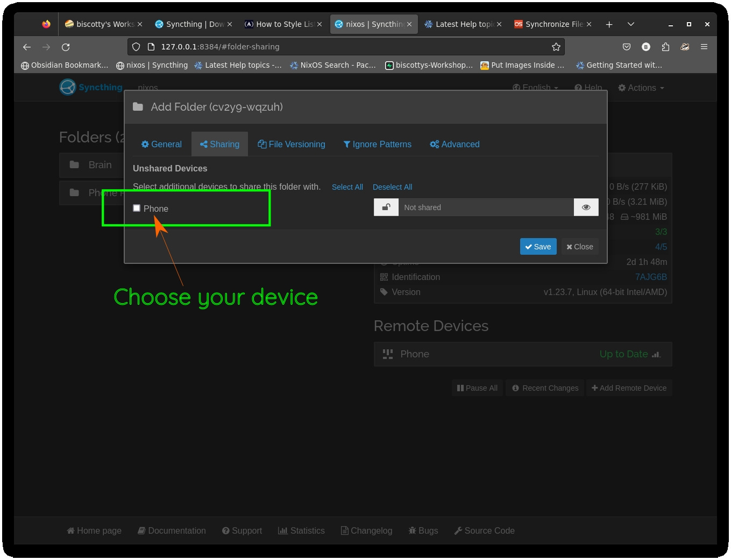Screen dimensions: 731x560
Task: Click the Select All link
Action: [x=347, y=187]
